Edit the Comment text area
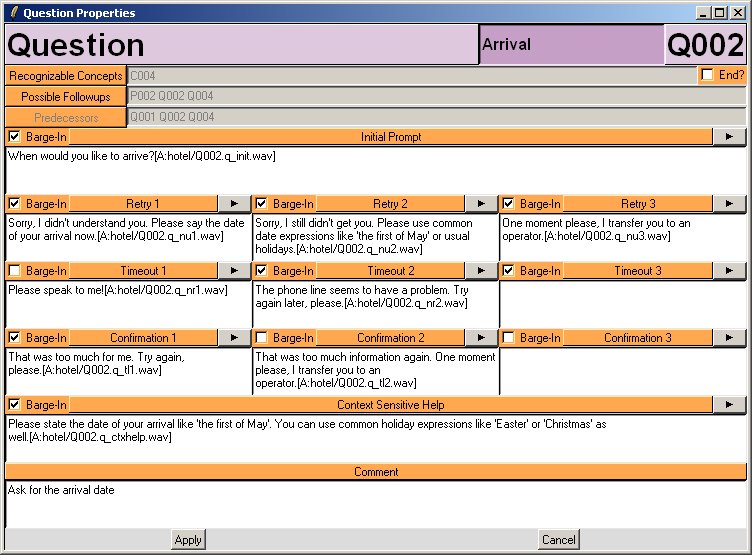The height and width of the screenshot is (555, 752). point(376,504)
